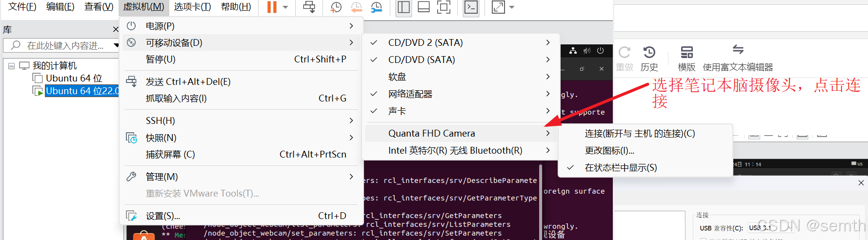Select Quanta FHD Camera device

pos(461,133)
